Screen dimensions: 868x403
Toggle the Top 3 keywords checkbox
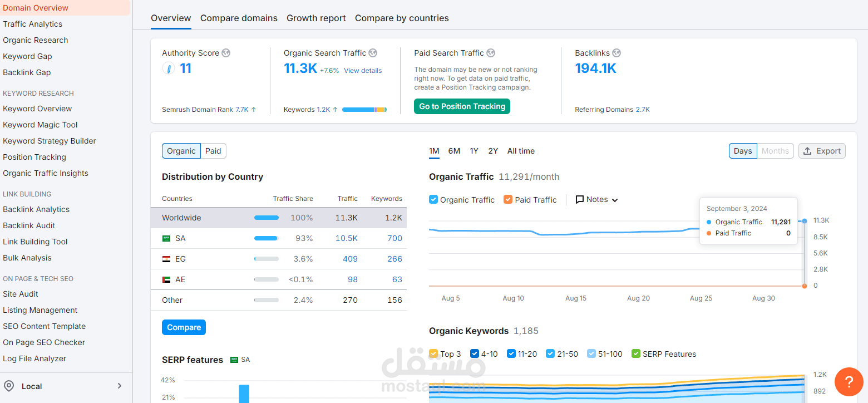click(433, 353)
